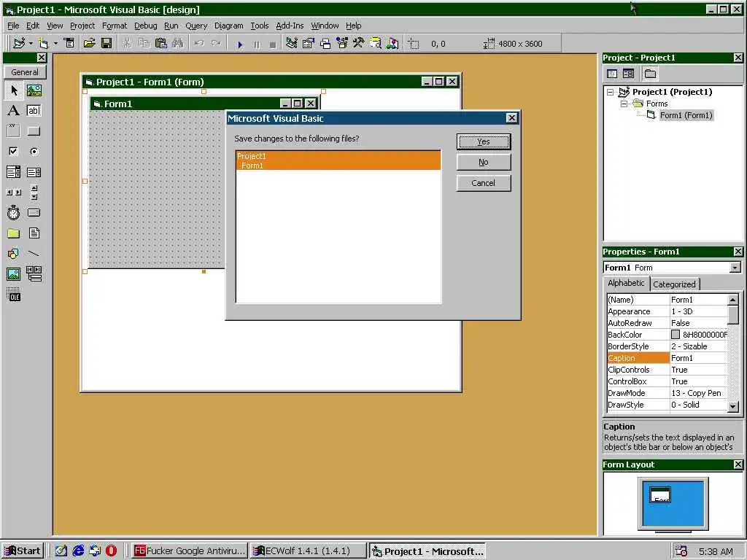Open the Data View Window toolbar icon
This screenshot has width=747, height=560.
point(376,43)
